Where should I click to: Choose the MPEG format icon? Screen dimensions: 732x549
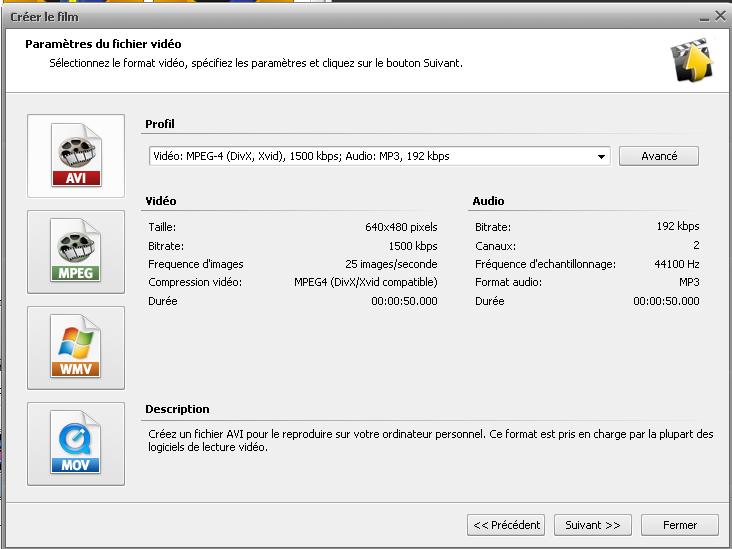click(76, 252)
